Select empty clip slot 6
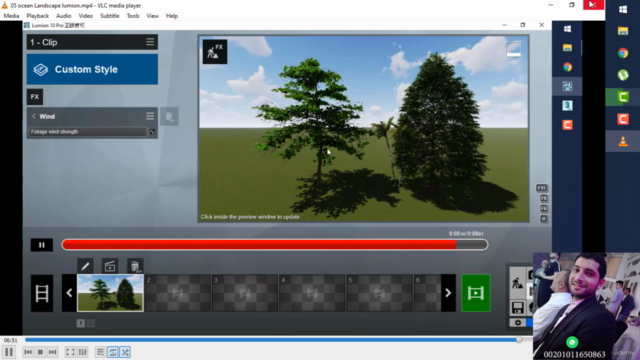This screenshot has width=640, height=360. click(427, 293)
